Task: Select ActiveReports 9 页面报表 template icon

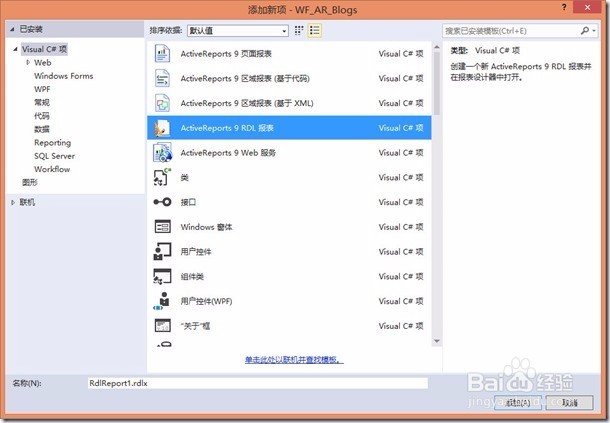Action: [162, 54]
